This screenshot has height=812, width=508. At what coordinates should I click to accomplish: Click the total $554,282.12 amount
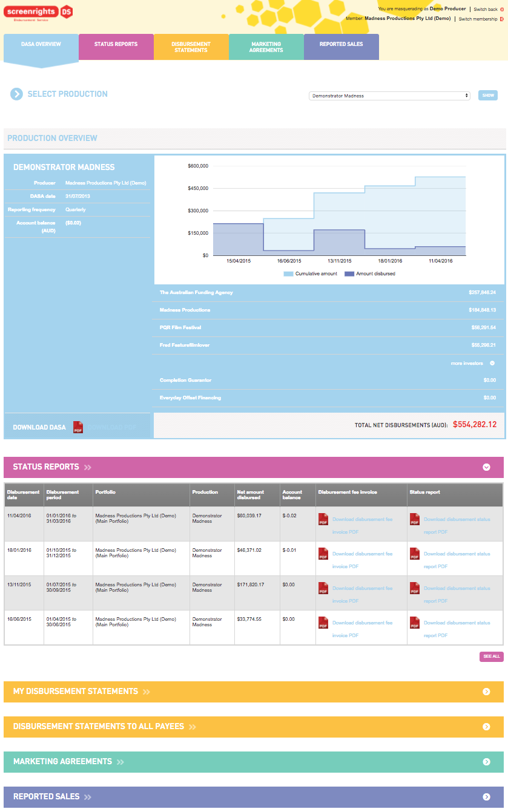(475, 425)
